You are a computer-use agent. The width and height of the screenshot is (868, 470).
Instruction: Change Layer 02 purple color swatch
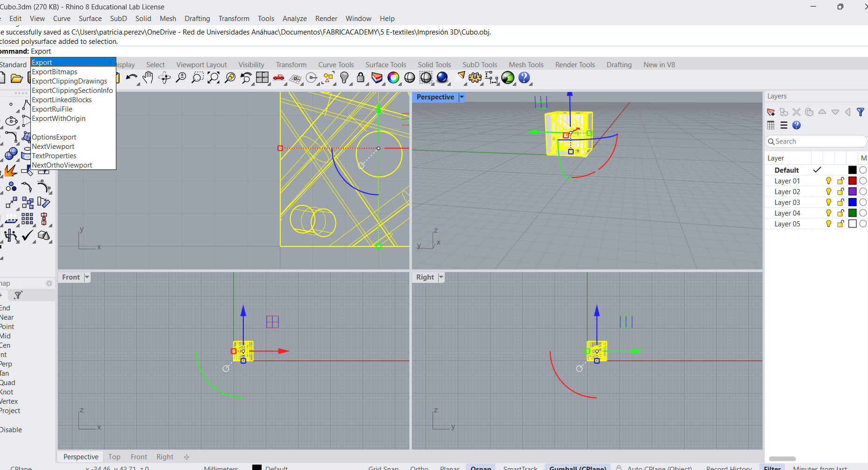(x=852, y=192)
